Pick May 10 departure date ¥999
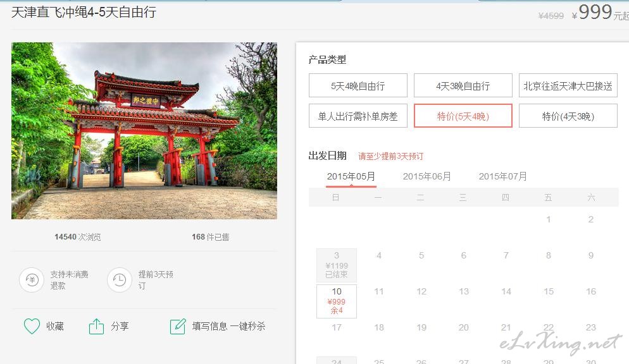This screenshot has height=364, width=629. click(x=337, y=301)
